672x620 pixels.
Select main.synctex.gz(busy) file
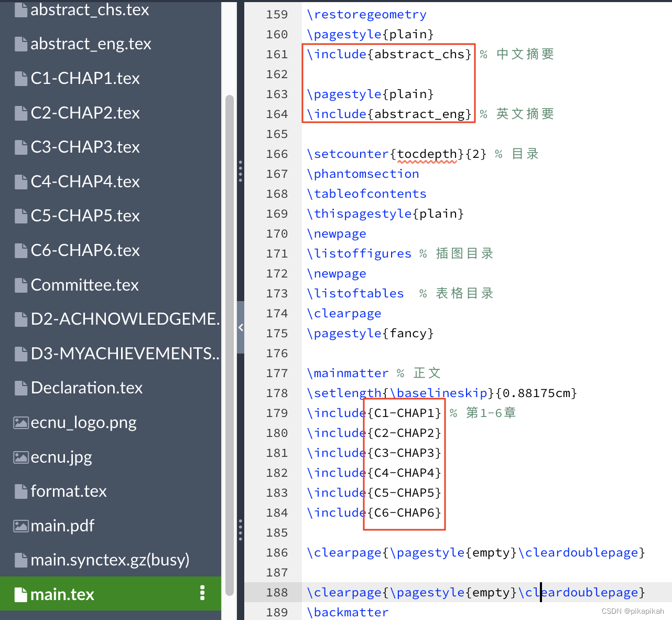pyautogui.click(x=111, y=560)
